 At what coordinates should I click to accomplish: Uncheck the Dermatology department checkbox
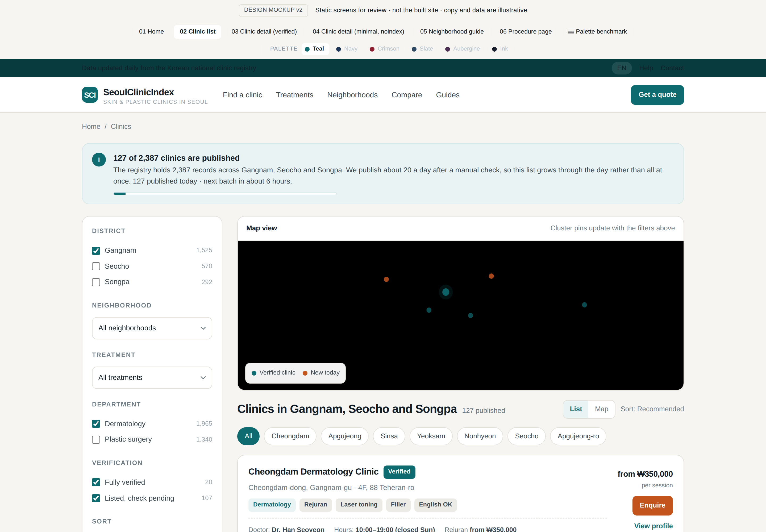[96, 424]
